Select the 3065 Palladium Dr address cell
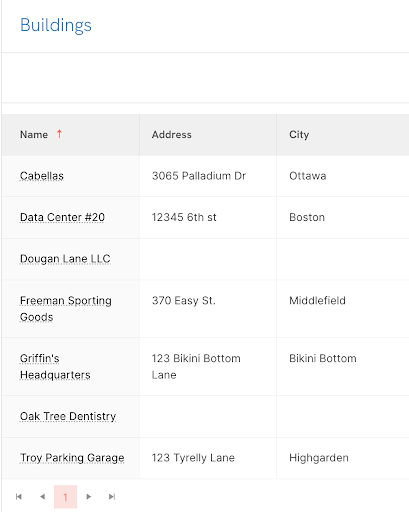409x512 pixels. click(x=208, y=176)
